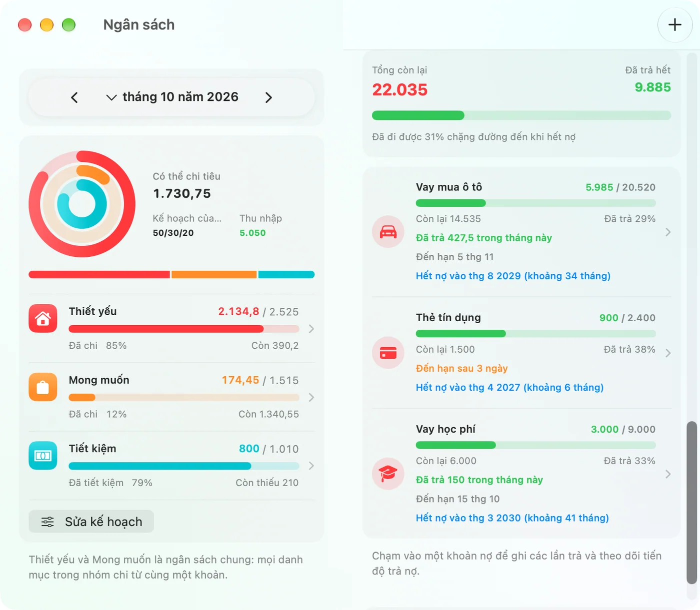The width and height of the screenshot is (700, 610).
Task: Click the '5.985 / 20.520' amount
Action: click(620, 187)
